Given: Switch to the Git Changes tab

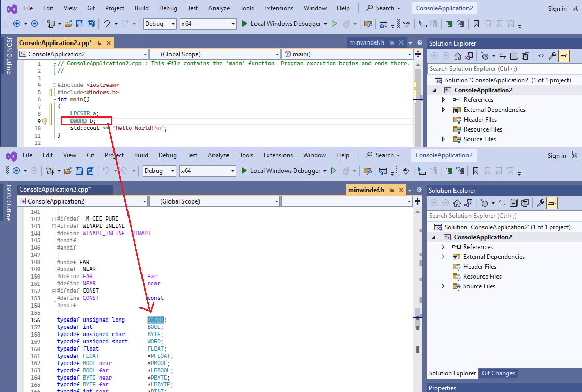Looking at the screenshot, I should tap(498, 373).
